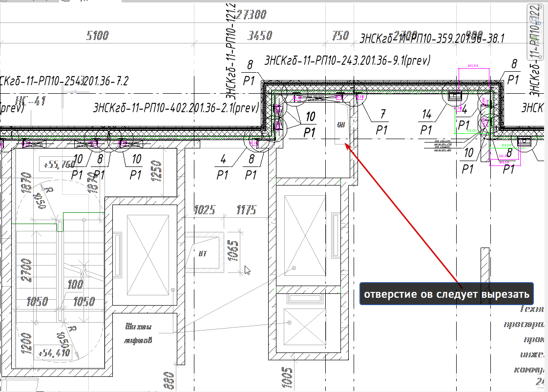Select the +54,410 elevation mark
The height and width of the screenshot is (392, 548).
(54, 353)
